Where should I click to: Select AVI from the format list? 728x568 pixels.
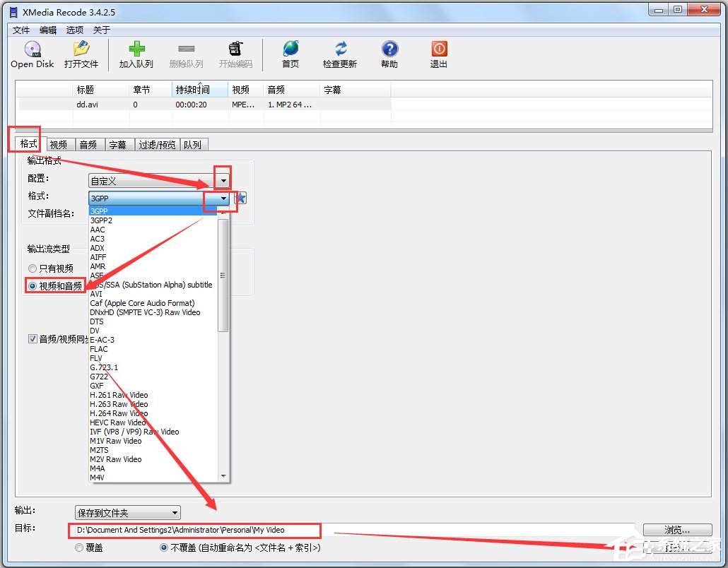tap(96, 293)
